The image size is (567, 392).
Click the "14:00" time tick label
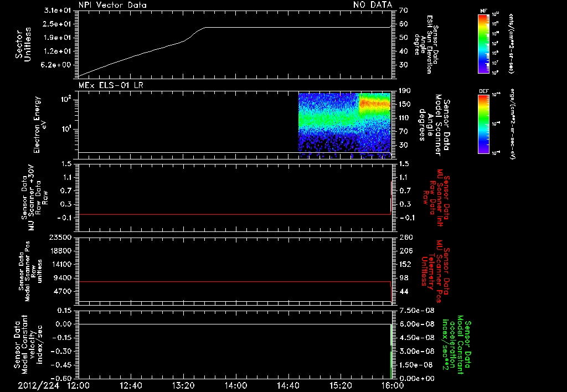(236, 386)
